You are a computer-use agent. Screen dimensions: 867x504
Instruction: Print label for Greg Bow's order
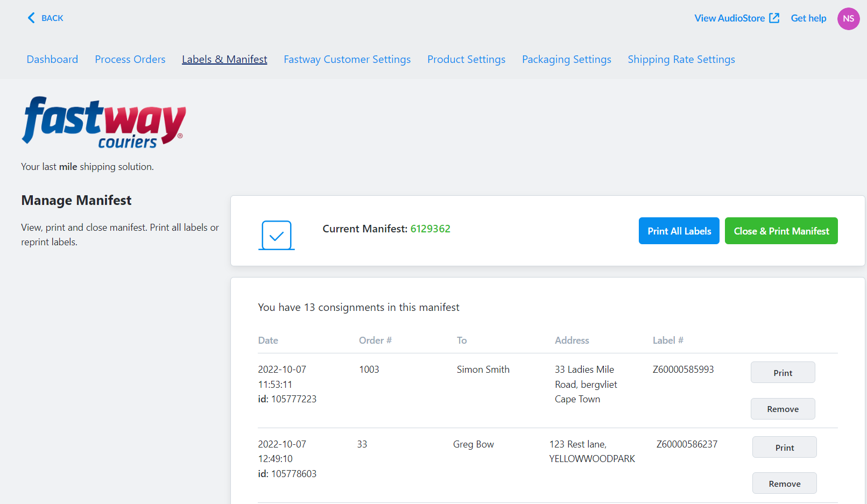tap(785, 447)
